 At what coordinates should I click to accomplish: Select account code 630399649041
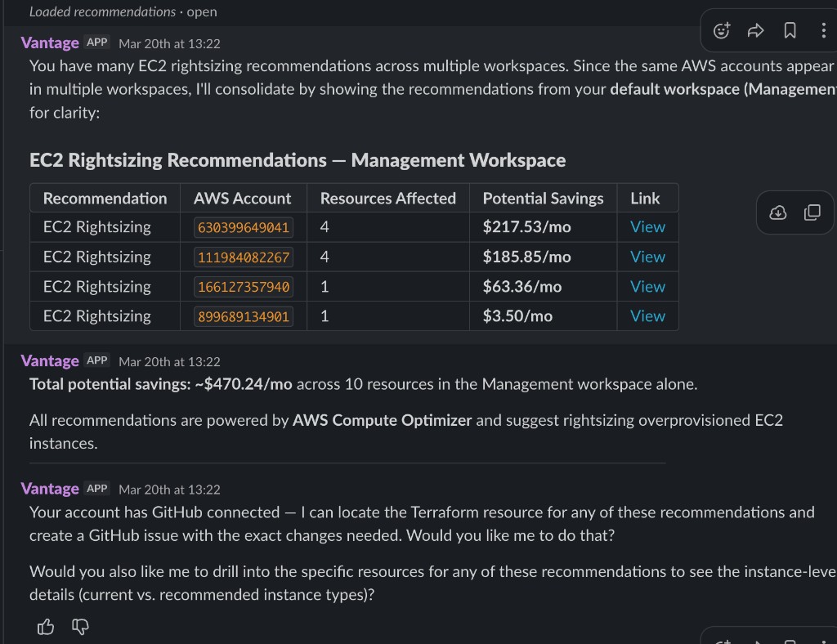coord(244,227)
